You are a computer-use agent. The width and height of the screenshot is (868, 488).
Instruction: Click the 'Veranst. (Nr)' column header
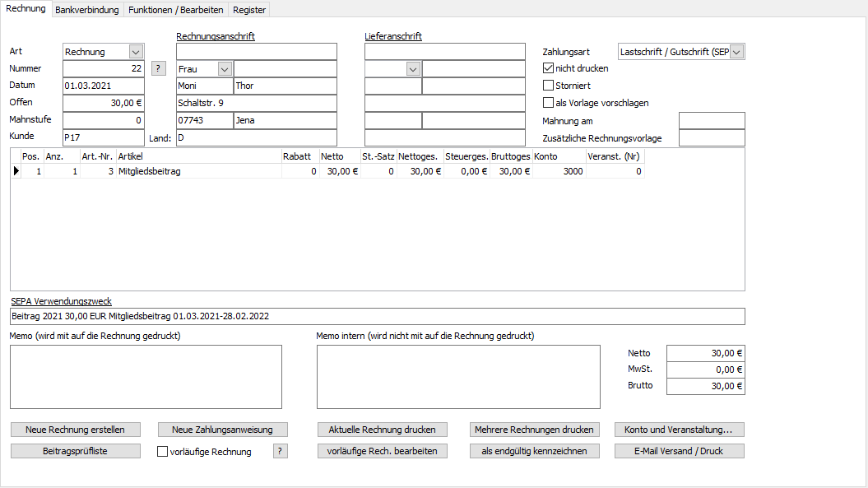point(615,156)
